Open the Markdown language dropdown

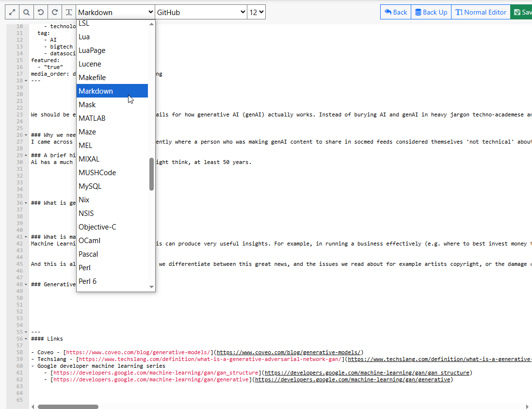pyautogui.click(x=115, y=12)
